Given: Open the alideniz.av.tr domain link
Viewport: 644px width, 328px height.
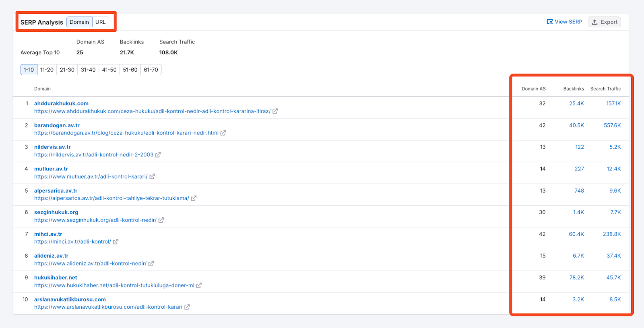Looking at the screenshot, I should tap(51, 256).
